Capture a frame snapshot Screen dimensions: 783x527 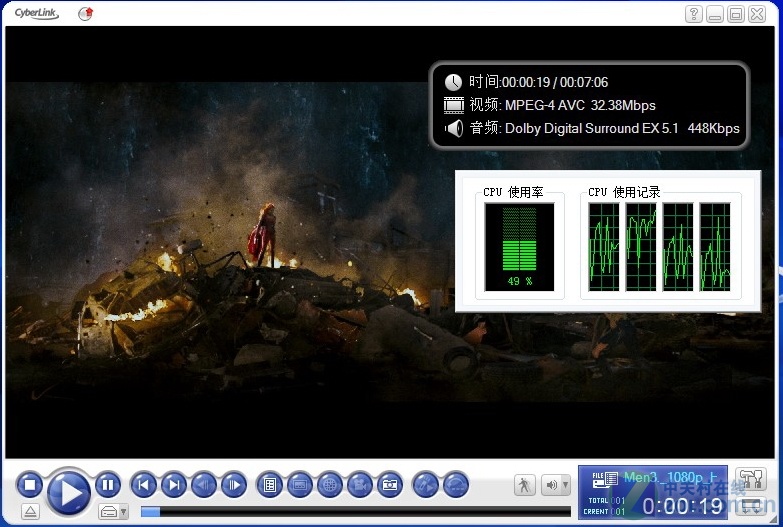tap(390, 485)
